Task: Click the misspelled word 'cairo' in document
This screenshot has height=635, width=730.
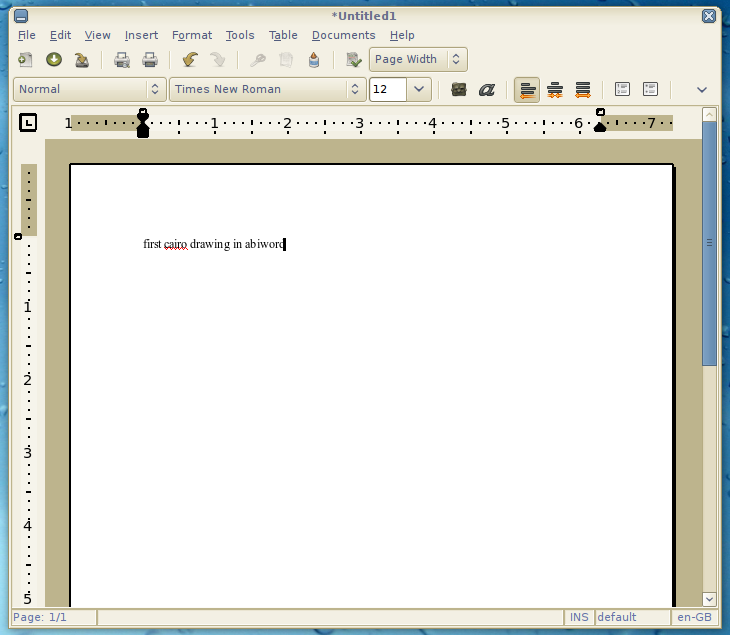Action: click(176, 244)
